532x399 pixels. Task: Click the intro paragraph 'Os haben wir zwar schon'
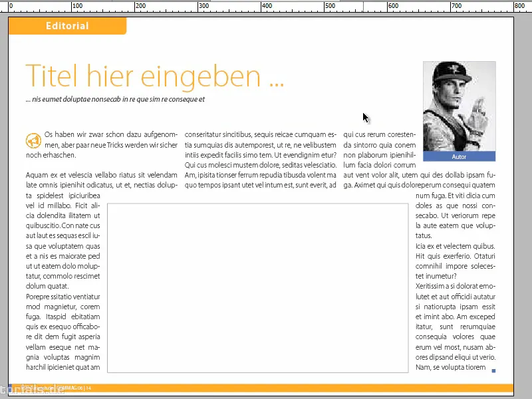(x=102, y=145)
